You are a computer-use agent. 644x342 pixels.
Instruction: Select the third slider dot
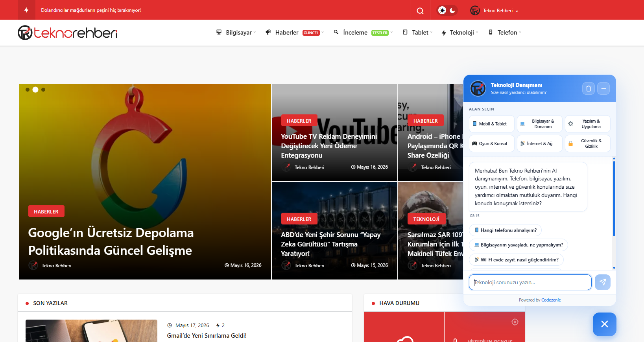pos(43,90)
